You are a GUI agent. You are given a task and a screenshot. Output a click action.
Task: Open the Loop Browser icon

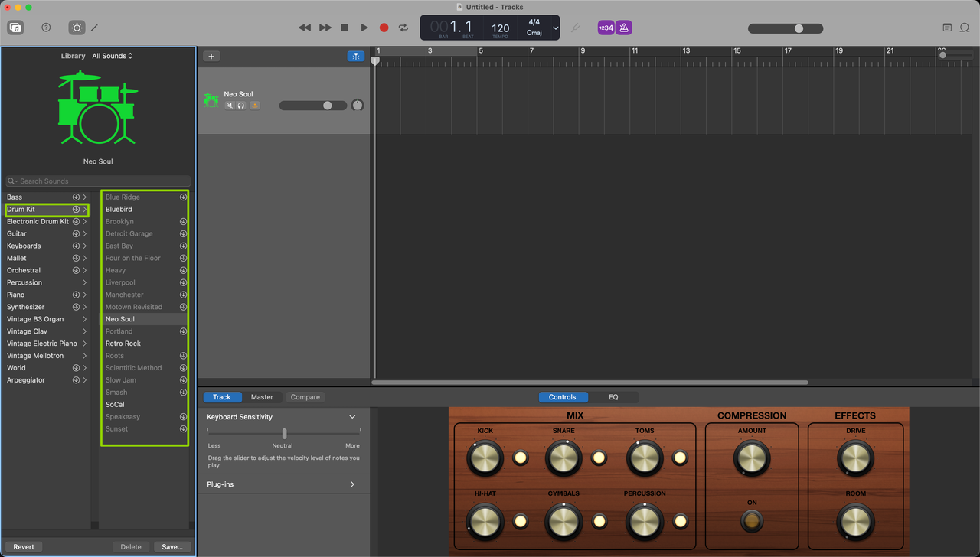point(965,28)
